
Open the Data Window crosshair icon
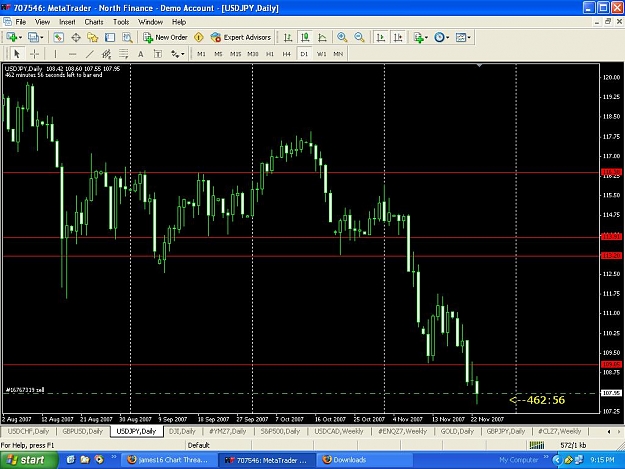coord(76,37)
